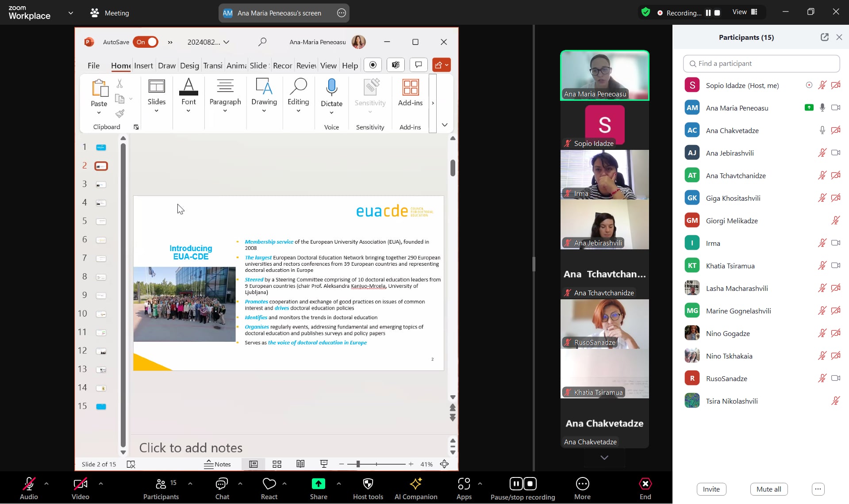Open the Add-ins grid icon
Image resolution: width=849 pixels, height=504 pixels.
point(410,87)
